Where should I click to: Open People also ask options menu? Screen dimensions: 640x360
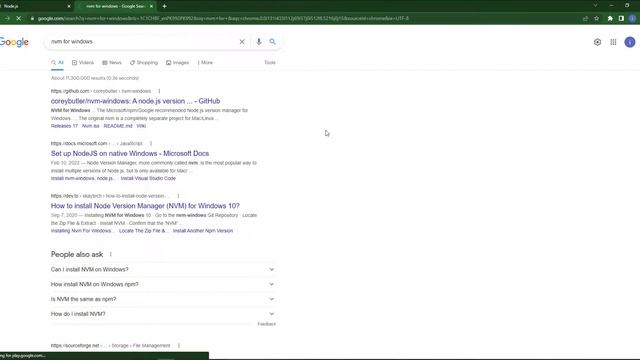click(x=111, y=254)
